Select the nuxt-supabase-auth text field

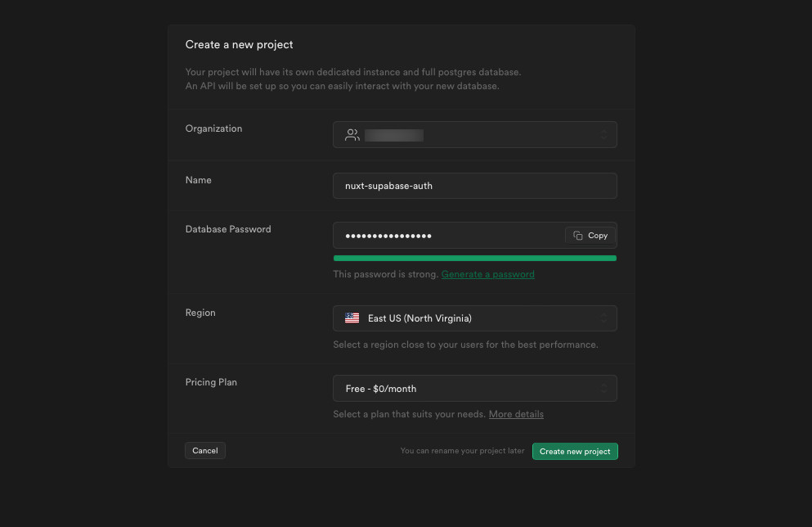coord(474,186)
